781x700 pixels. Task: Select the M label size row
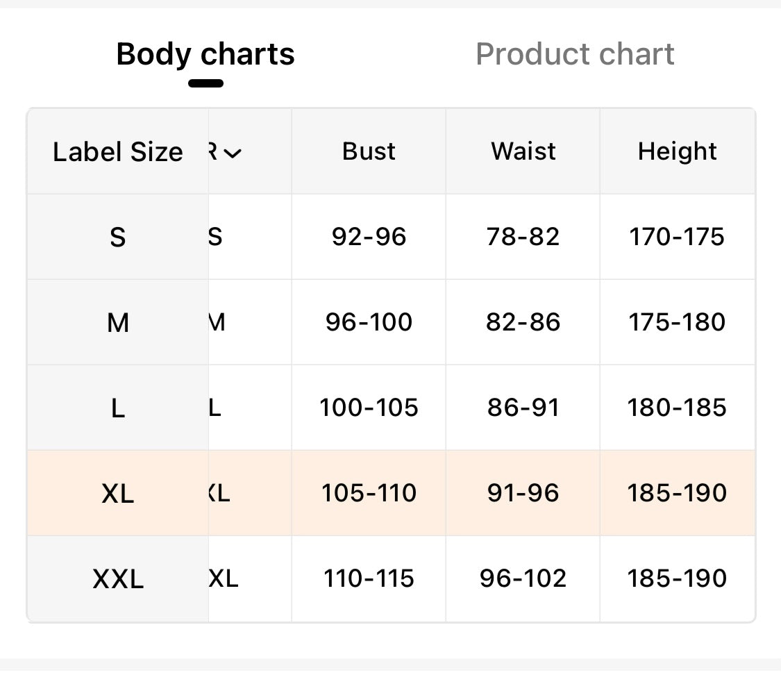coord(117,323)
